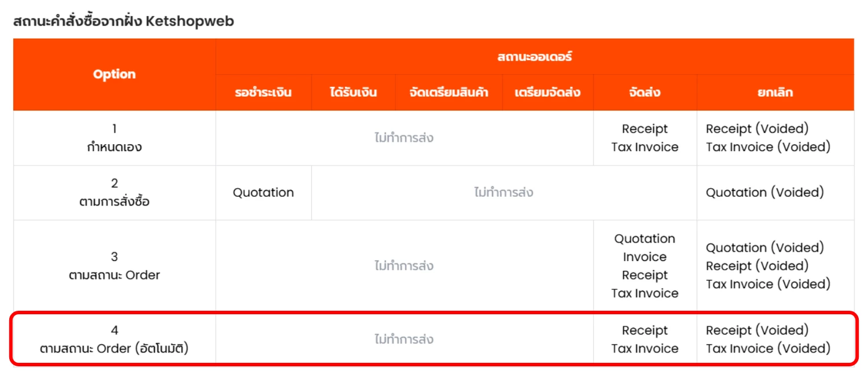Screen dimensions: 868x375
Task: Select the "จัดส่ง" column header
Action: point(645,93)
